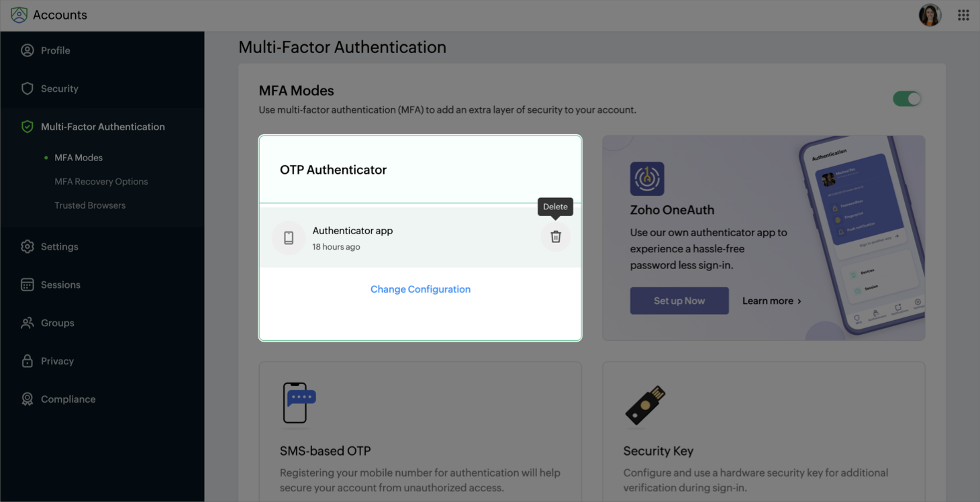Select MFA Recovery Options submenu item
Viewport: 980px width, 502px height.
pyautogui.click(x=101, y=182)
